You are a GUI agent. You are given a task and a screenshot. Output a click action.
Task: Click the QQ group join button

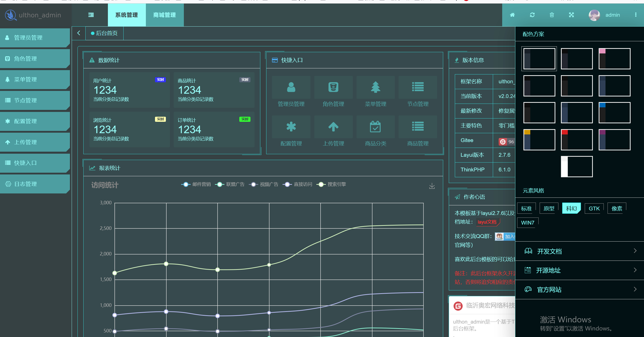[x=505, y=236]
